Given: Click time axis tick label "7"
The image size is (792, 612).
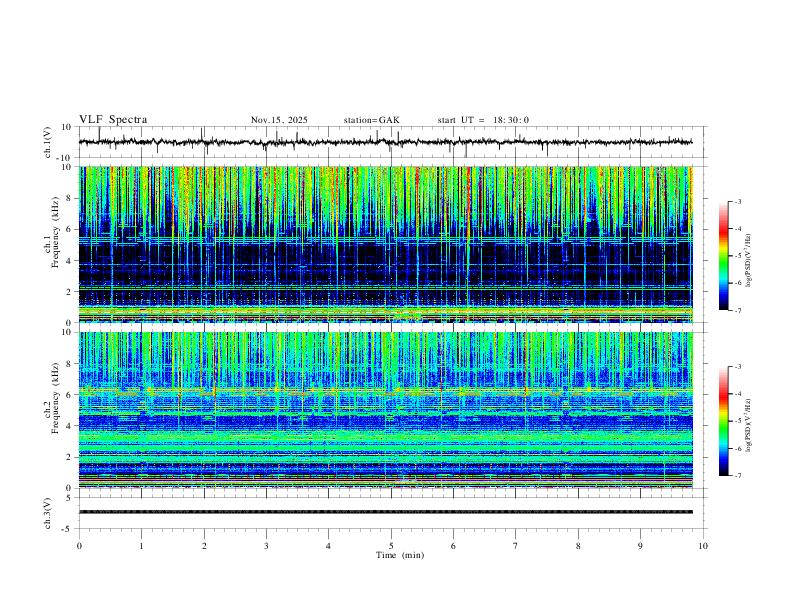Looking at the screenshot, I should click(516, 546).
